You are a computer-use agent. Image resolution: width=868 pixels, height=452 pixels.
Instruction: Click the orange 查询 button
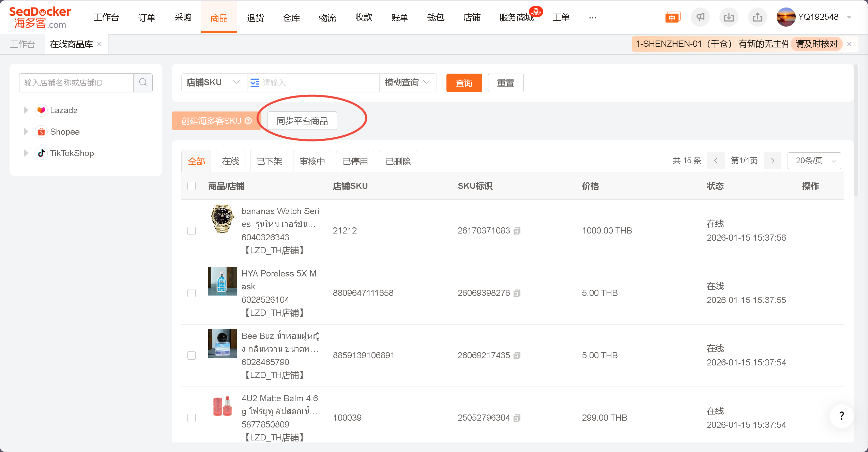(x=464, y=83)
